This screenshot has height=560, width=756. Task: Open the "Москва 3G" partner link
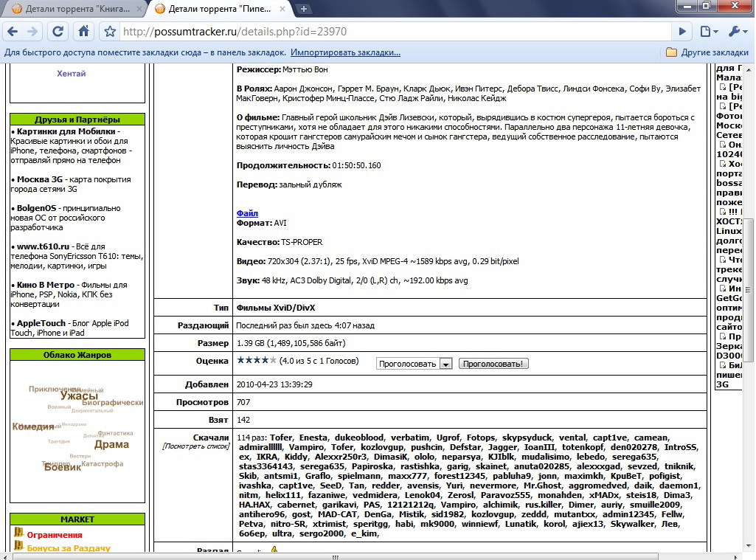click(40, 179)
